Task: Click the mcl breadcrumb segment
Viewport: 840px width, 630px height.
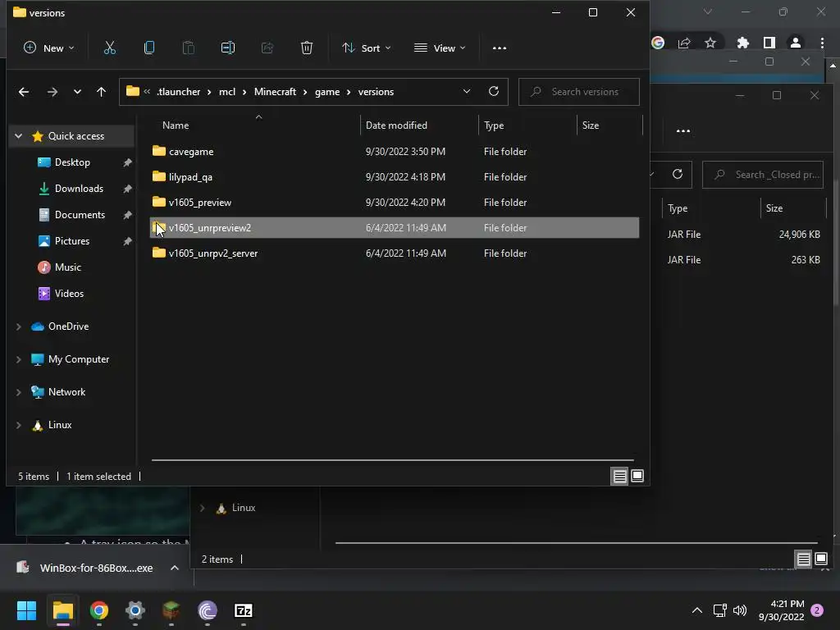Action: point(227,92)
